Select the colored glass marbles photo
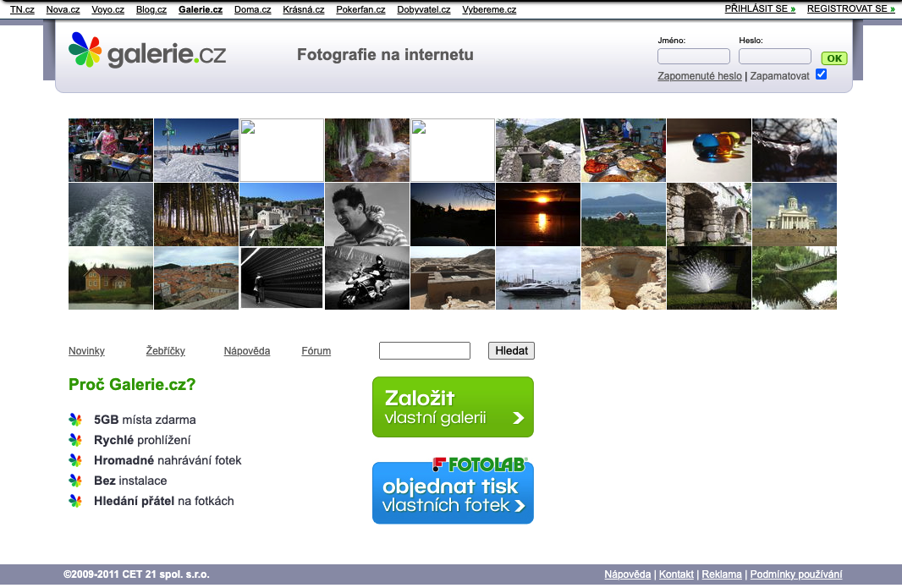The width and height of the screenshot is (902, 588). [709, 150]
